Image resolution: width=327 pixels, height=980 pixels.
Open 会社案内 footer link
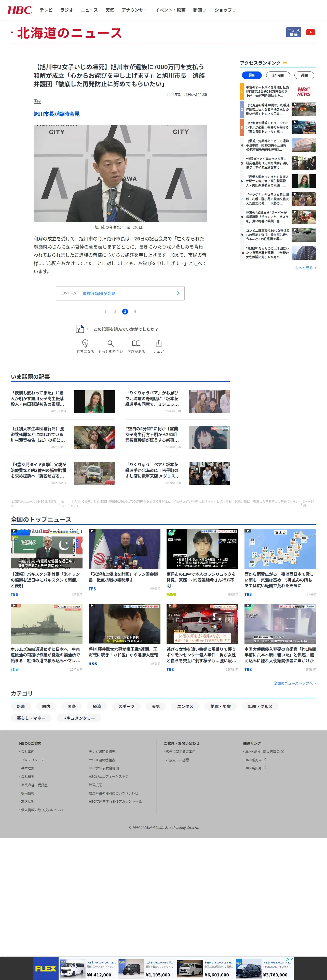tap(28, 751)
